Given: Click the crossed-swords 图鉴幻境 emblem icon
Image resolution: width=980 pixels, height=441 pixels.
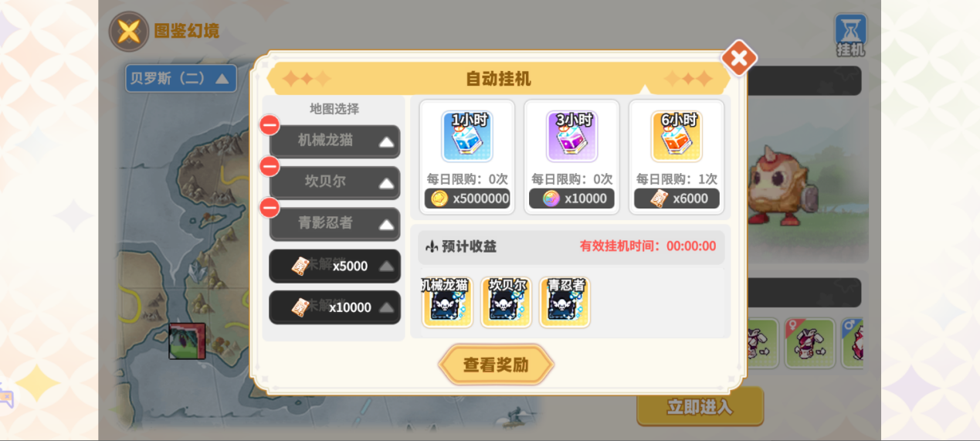Looking at the screenshot, I should click(x=129, y=32).
